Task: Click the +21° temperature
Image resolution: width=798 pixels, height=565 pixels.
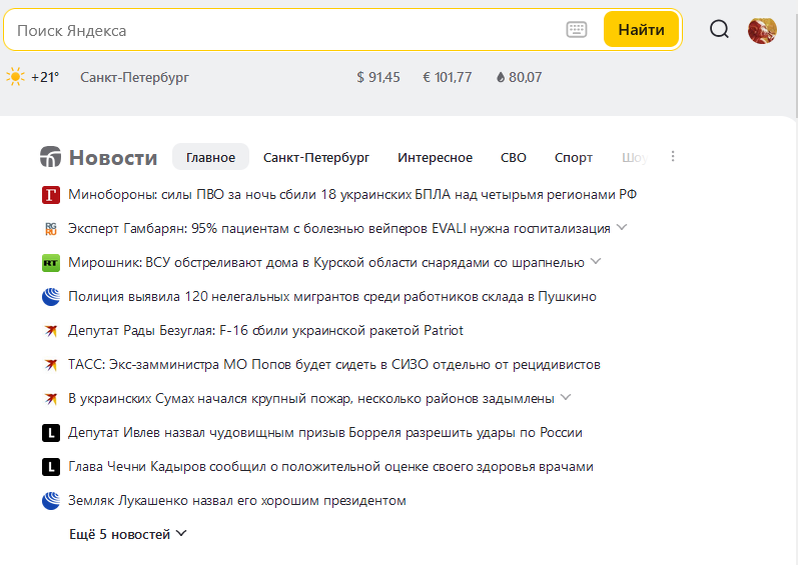Action: click(x=45, y=77)
